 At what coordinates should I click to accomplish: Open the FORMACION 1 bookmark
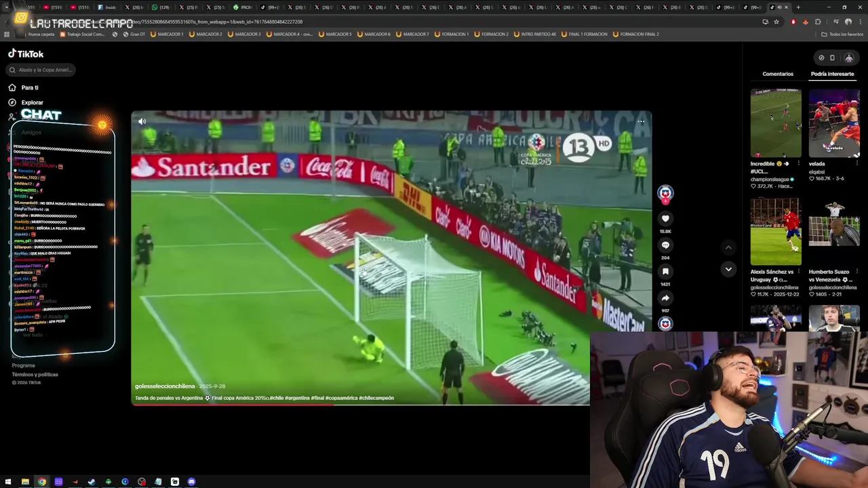450,34
